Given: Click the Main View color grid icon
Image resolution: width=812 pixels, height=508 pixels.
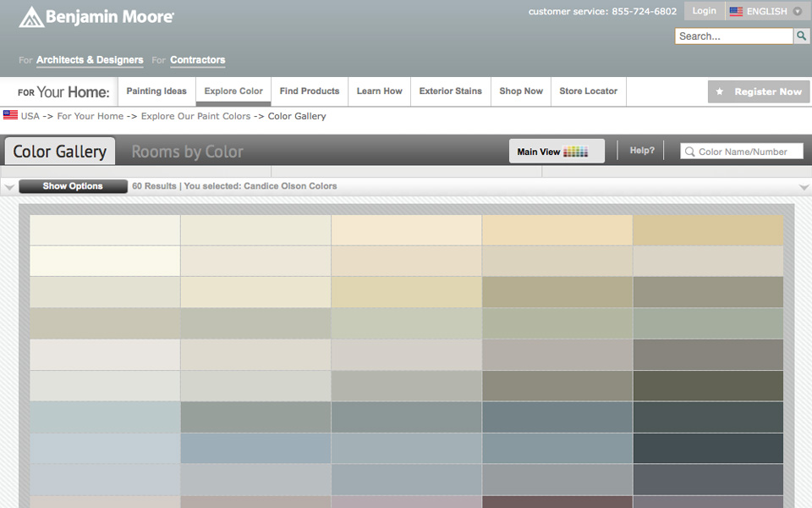Looking at the screenshot, I should (575, 152).
